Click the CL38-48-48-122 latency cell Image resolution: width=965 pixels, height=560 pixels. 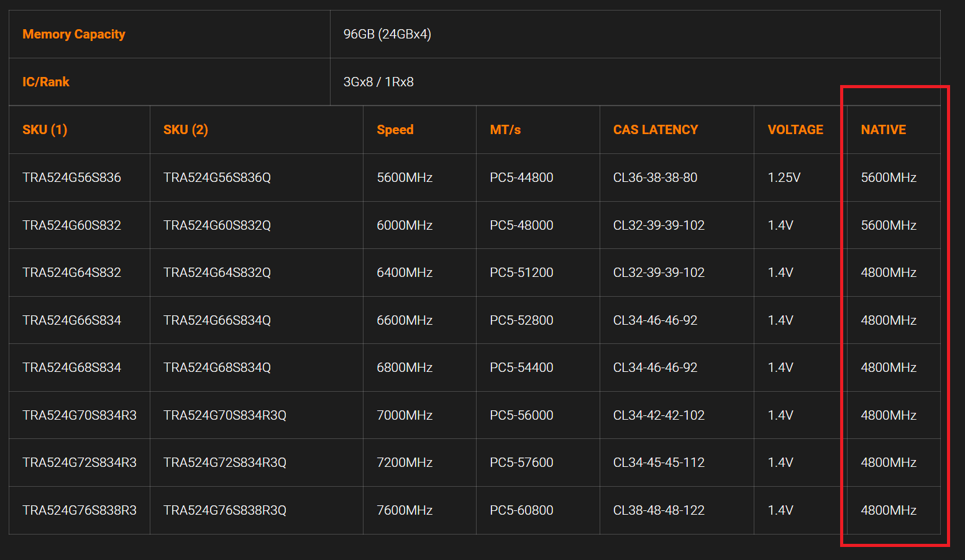659,510
